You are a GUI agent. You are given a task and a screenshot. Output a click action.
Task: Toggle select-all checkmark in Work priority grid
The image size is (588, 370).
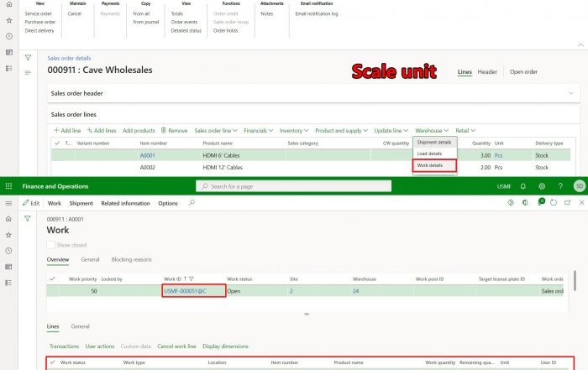click(x=52, y=279)
